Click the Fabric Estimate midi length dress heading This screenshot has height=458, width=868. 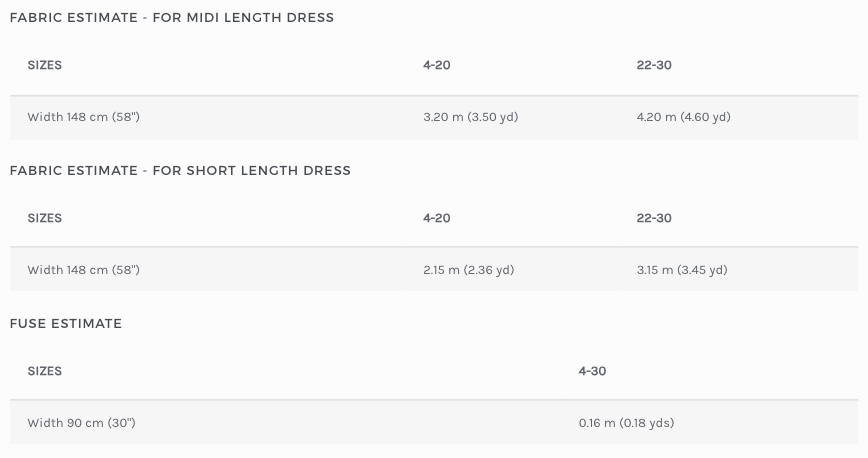[x=172, y=18]
